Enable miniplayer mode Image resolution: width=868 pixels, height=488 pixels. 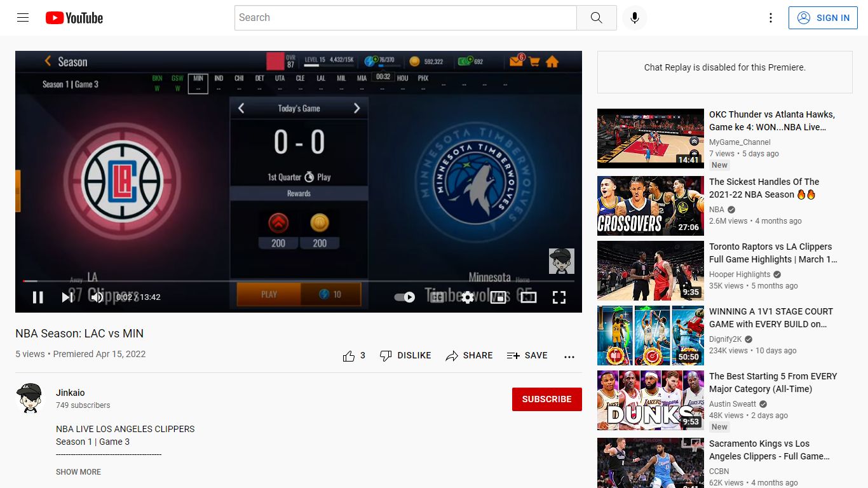pyautogui.click(x=498, y=297)
